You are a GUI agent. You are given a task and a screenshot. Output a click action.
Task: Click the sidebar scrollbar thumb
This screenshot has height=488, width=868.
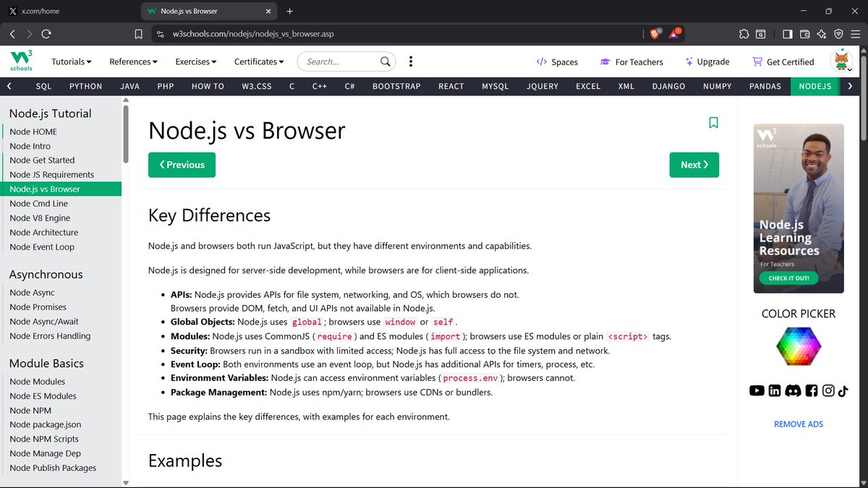(126, 134)
